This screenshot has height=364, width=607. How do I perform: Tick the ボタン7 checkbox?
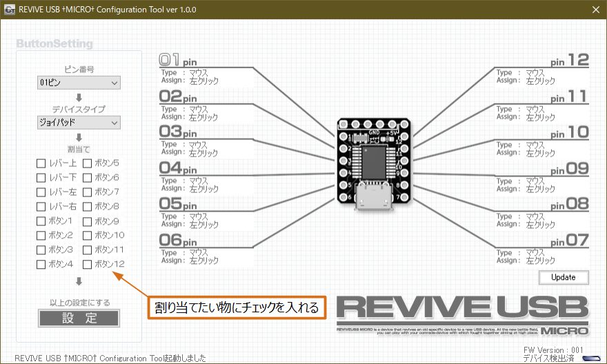(x=87, y=192)
